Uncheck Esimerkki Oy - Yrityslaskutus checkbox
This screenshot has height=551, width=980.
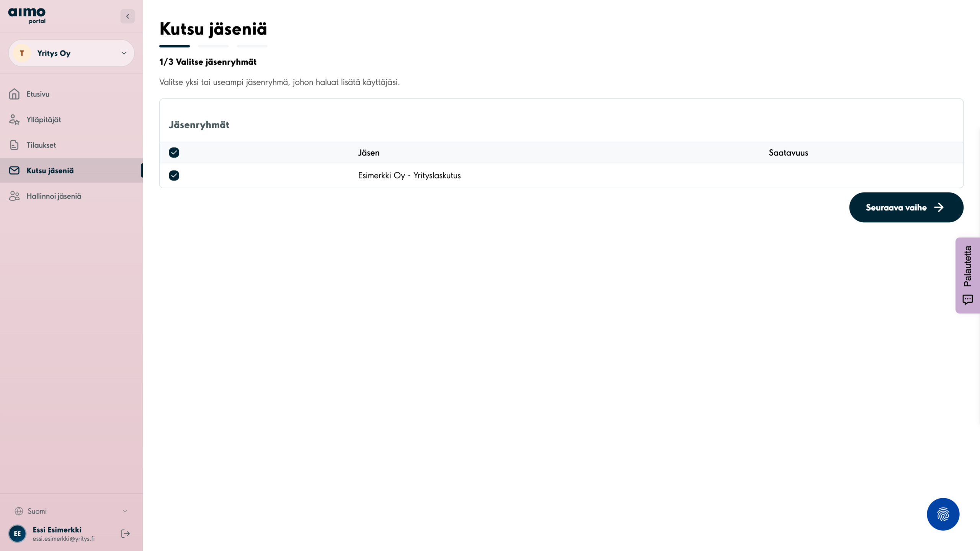coord(174,175)
